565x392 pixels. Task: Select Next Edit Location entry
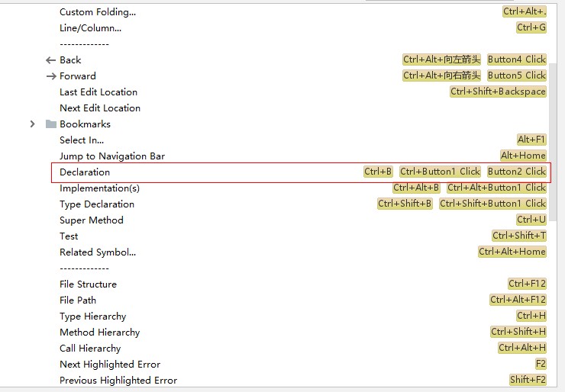point(100,108)
